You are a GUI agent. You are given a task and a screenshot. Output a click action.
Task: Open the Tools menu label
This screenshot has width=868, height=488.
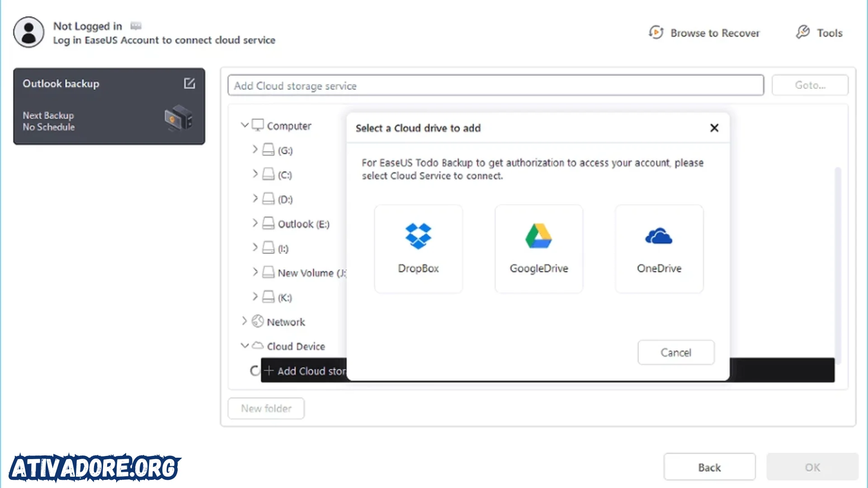[830, 33]
